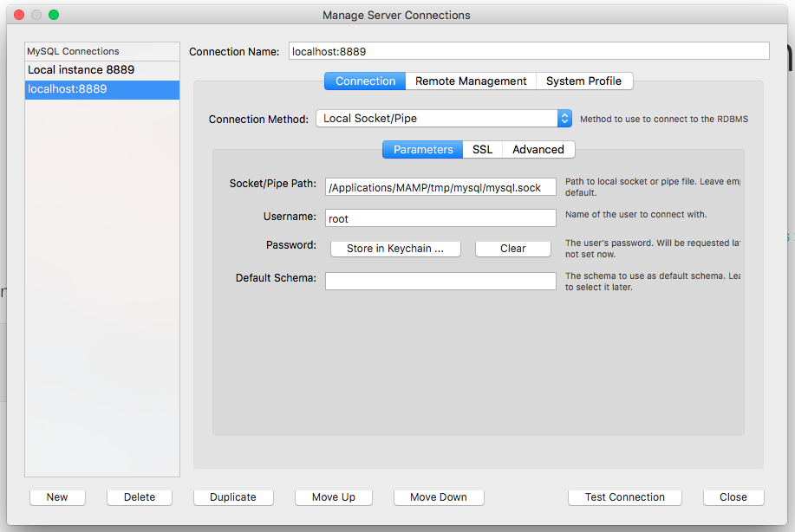Image resolution: width=795 pixels, height=532 pixels.
Task: Focus the Default Schema input field
Action: tap(440, 282)
